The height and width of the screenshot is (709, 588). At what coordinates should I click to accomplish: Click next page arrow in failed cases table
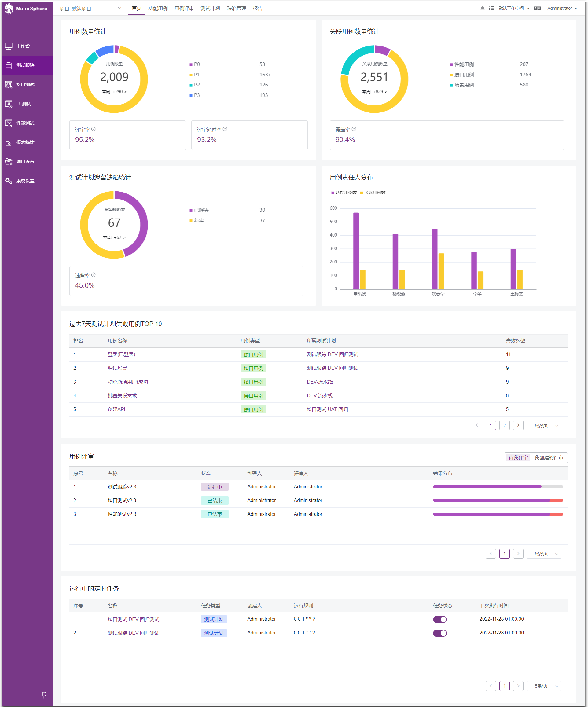[518, 425]
